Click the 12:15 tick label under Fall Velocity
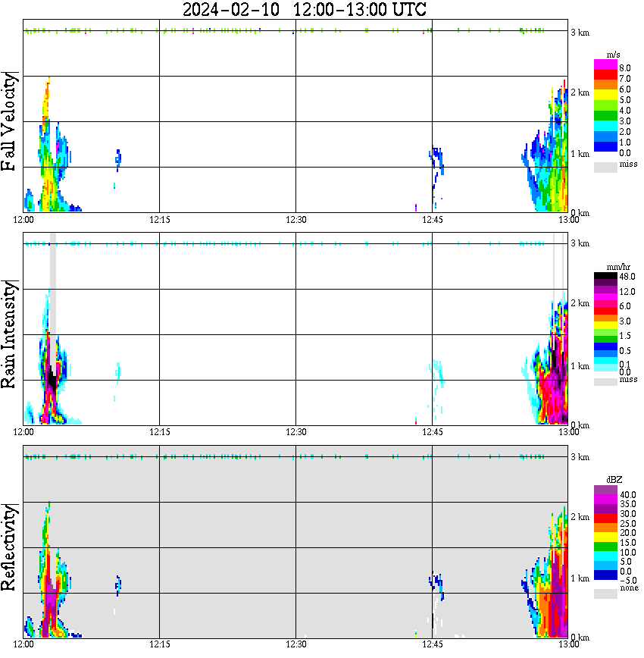644x658 pixels. 160,220
